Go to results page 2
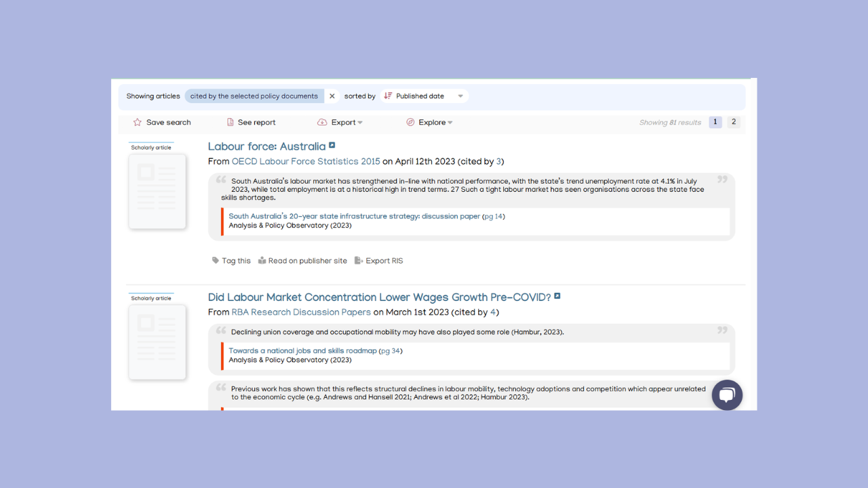The width and height of the screenshot is (868, 488). [733, 123]
